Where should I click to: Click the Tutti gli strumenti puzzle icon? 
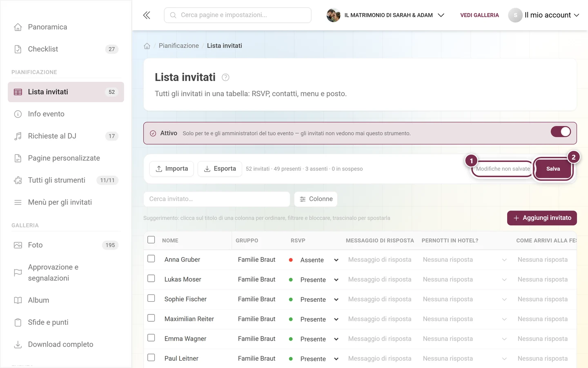18,180
